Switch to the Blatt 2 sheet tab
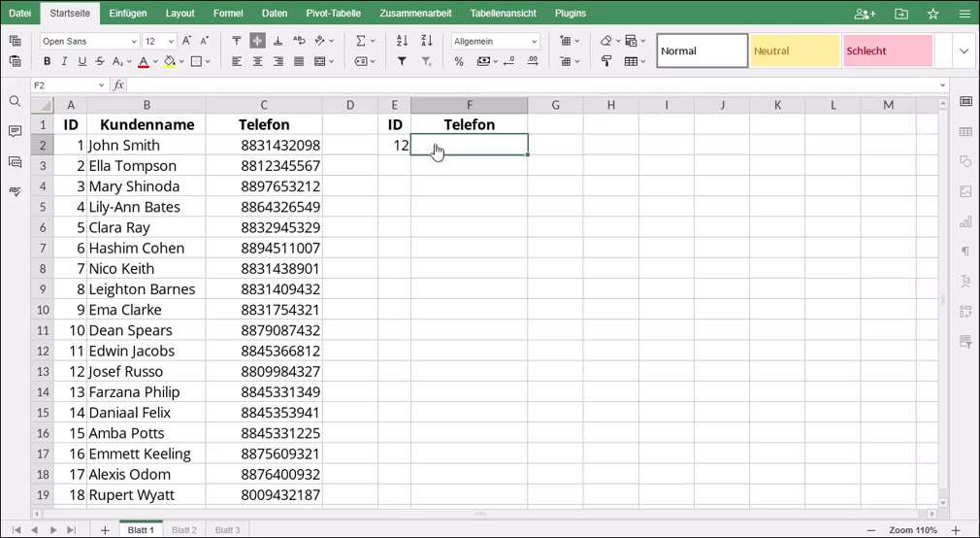This screenshot has height=538, width=980. click(184, 530)
